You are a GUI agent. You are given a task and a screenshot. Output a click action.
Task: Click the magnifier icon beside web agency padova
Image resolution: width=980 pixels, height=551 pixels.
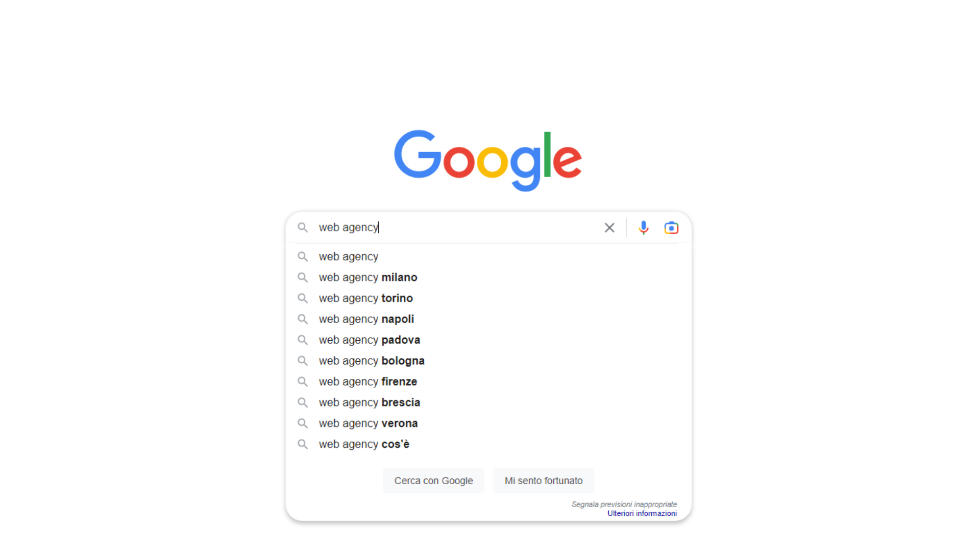point(303,340)
